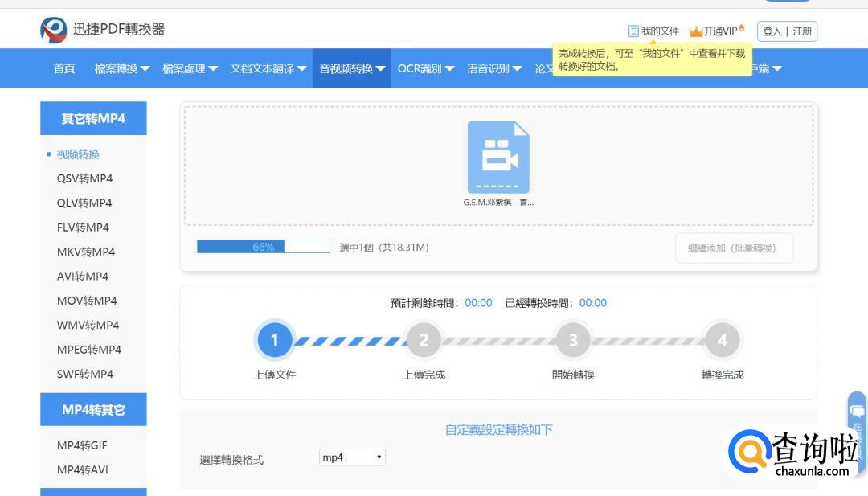Screen dimensions: 868x496
Task: Select FLV转MP4 in sidebar
Action: tap(83, 227)
